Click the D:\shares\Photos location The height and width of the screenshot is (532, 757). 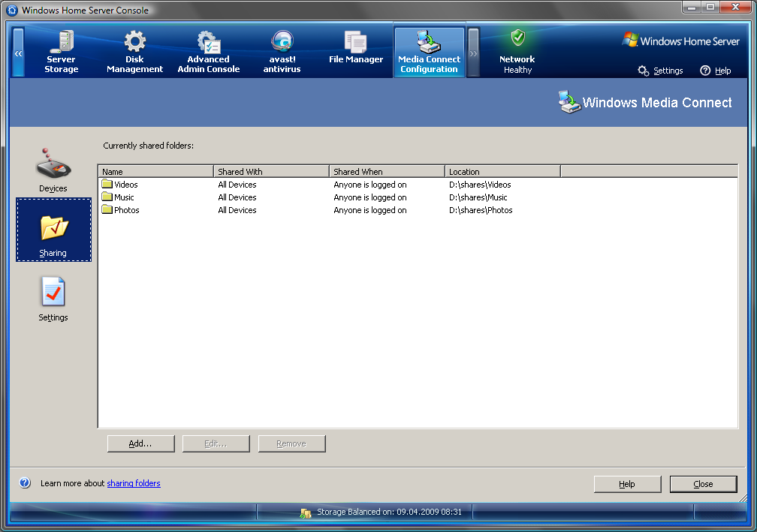tap(481, 210)
